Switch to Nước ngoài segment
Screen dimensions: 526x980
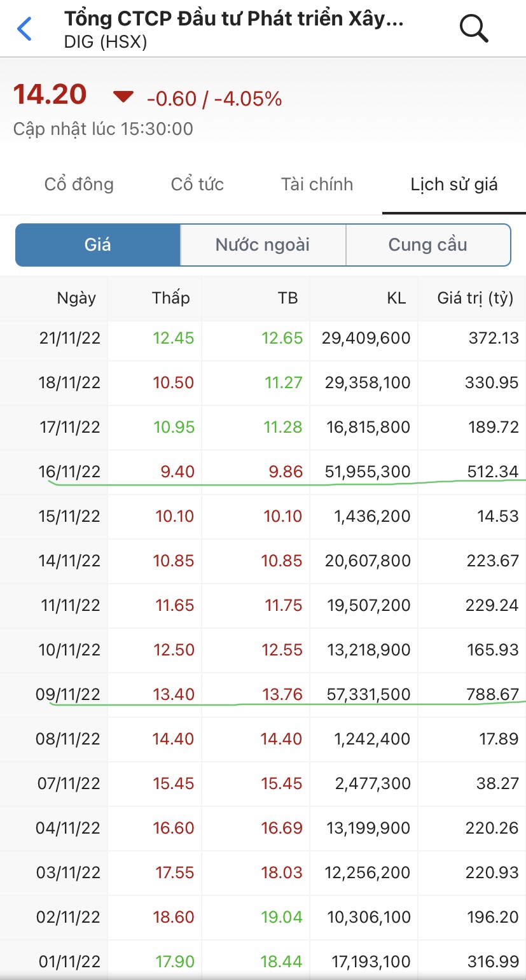[263, 245]
